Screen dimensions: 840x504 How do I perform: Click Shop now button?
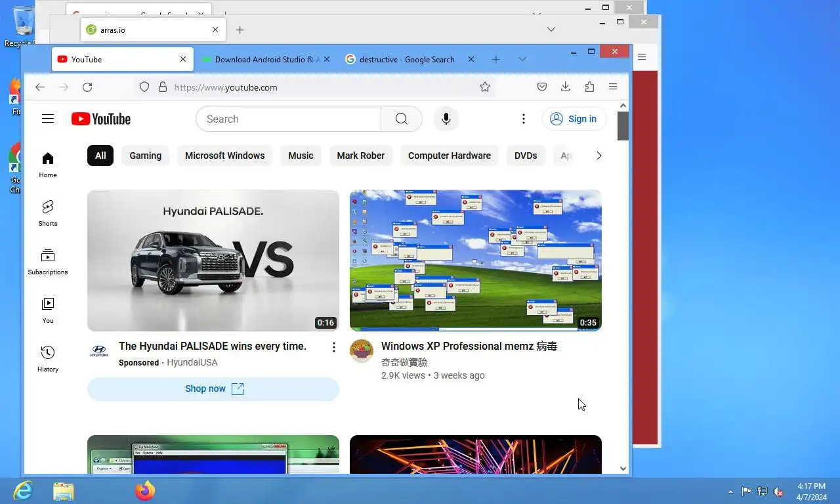[x=213, y=388]
